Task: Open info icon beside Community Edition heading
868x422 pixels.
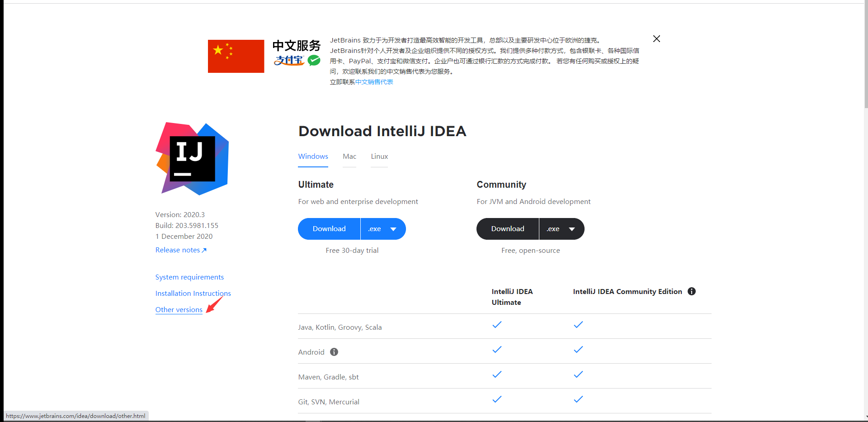Action: [x=692, y=291]
